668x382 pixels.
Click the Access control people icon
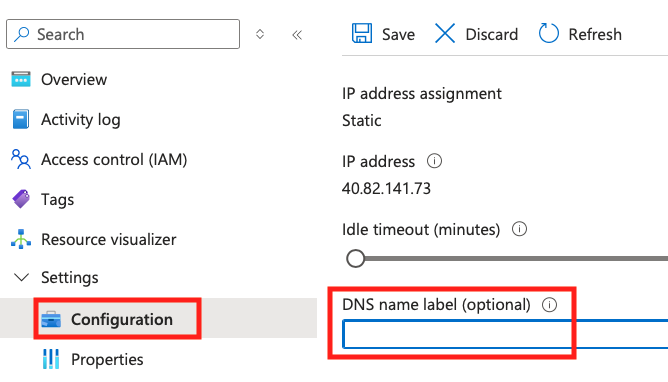click(x=20, y=159)
